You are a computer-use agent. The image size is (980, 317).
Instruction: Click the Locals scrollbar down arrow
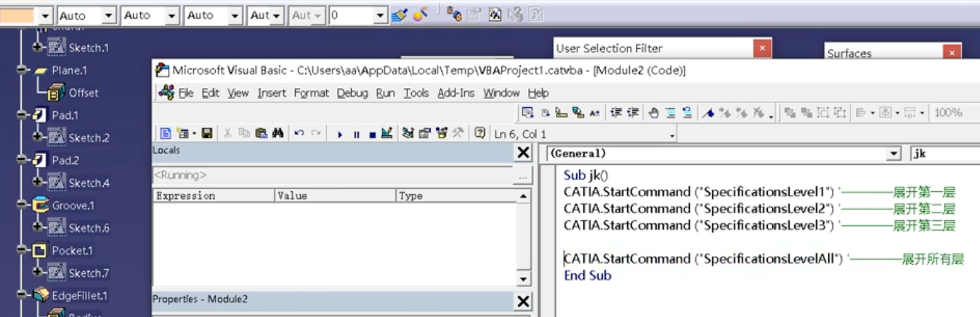[x=523, y=279]
